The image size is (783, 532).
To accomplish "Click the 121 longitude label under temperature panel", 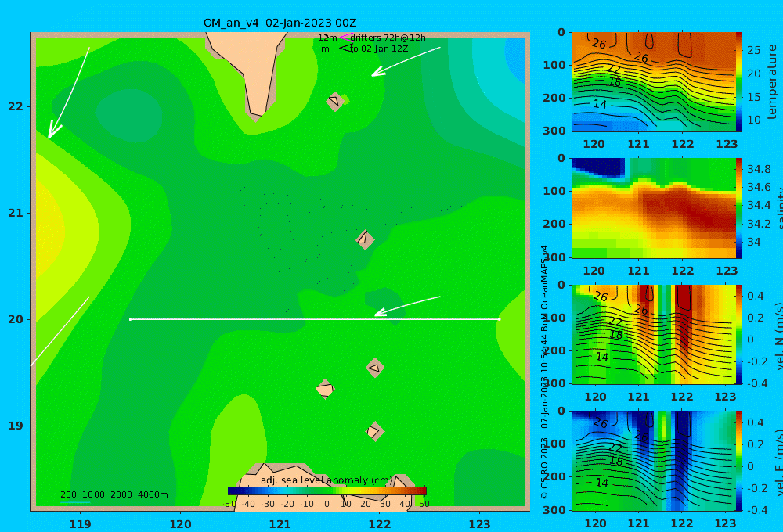I will coord(638,144).
